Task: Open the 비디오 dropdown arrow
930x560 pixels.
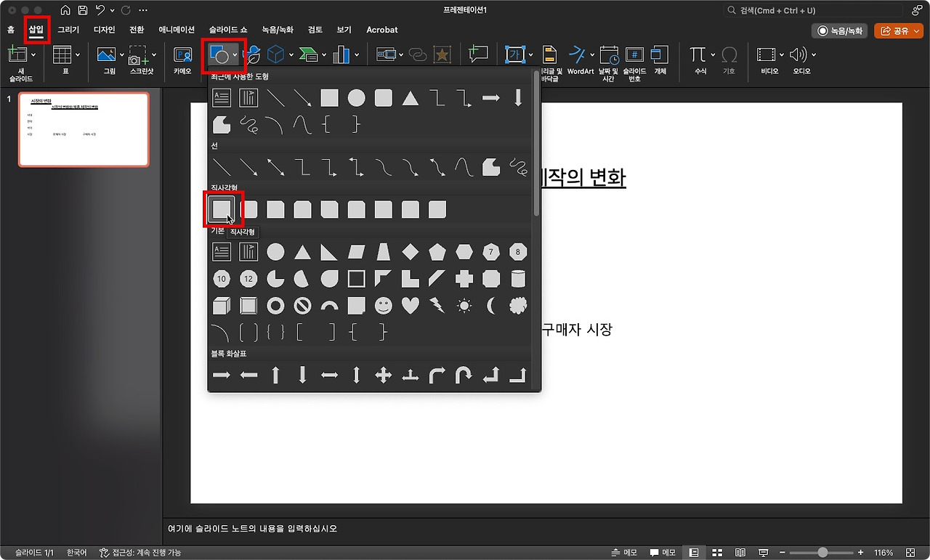Action: click(x=782, y=54)
